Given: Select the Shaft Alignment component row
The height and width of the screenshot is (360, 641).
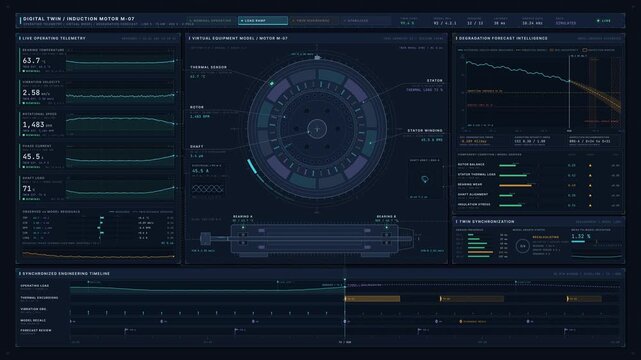Looking at the screenshot, I should tap(539, 195).
